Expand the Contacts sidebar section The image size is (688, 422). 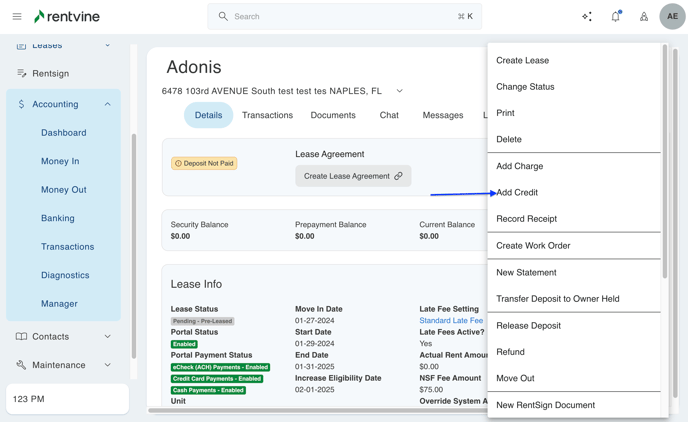point(108,337)
